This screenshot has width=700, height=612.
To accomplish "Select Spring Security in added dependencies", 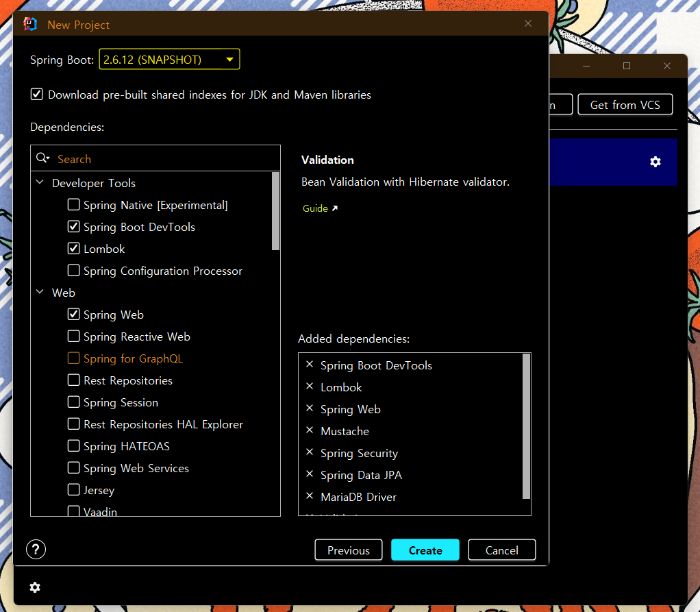I will pyautogui.click(x=359, y=453).
